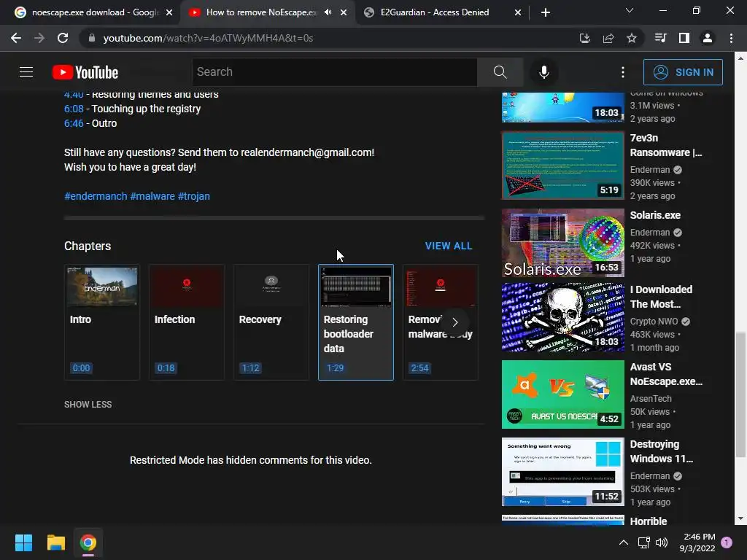Open Avast VS NoEscape.exe thumbnail
The width and height of the screenshot is (747, 560).
click(x=562, y=394)
